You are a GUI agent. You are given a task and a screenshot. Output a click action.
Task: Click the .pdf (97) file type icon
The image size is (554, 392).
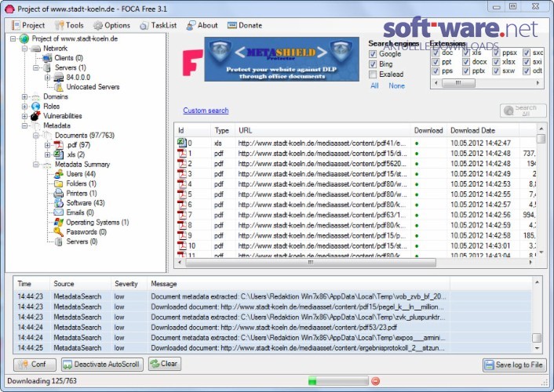[x=59, y=145]
